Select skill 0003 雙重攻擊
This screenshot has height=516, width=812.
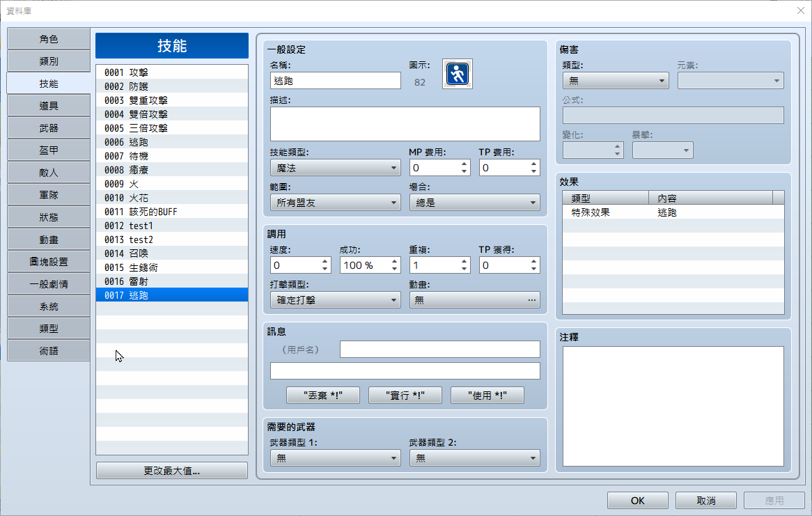coord(172,100)
